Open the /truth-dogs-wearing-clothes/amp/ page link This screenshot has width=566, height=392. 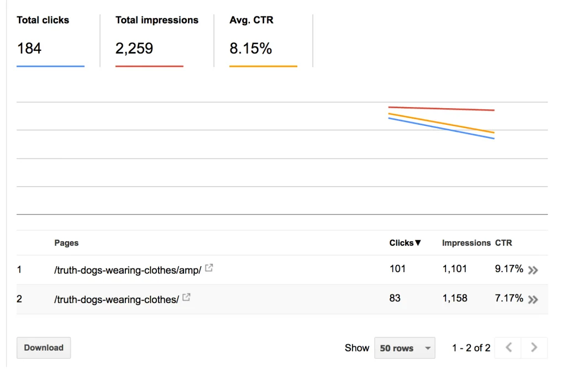(127, 270)
